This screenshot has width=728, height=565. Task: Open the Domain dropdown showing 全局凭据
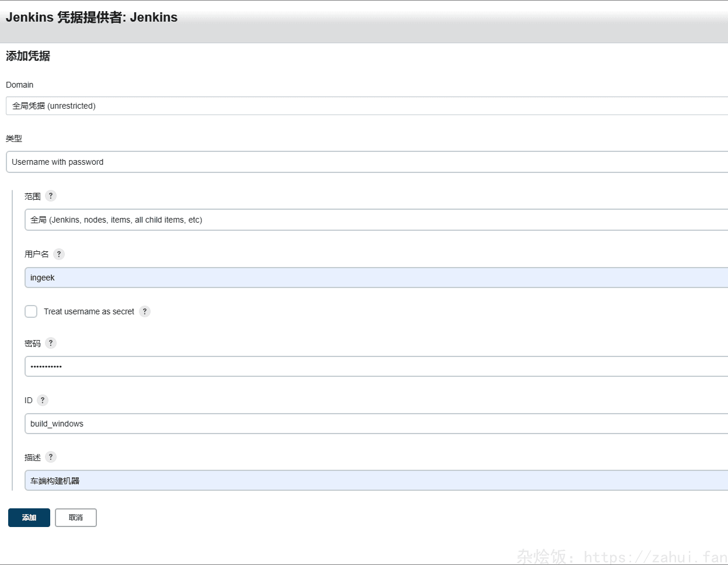[367, 106]
